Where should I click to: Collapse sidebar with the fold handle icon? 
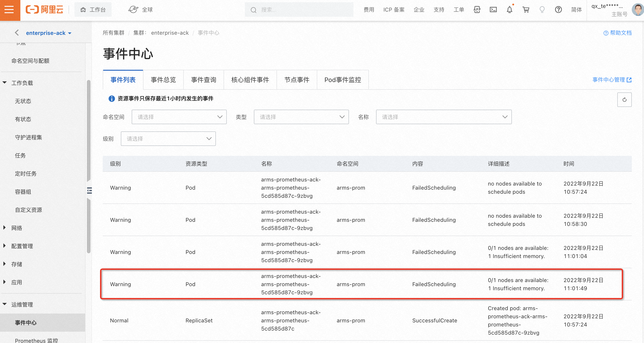(89, 191)
